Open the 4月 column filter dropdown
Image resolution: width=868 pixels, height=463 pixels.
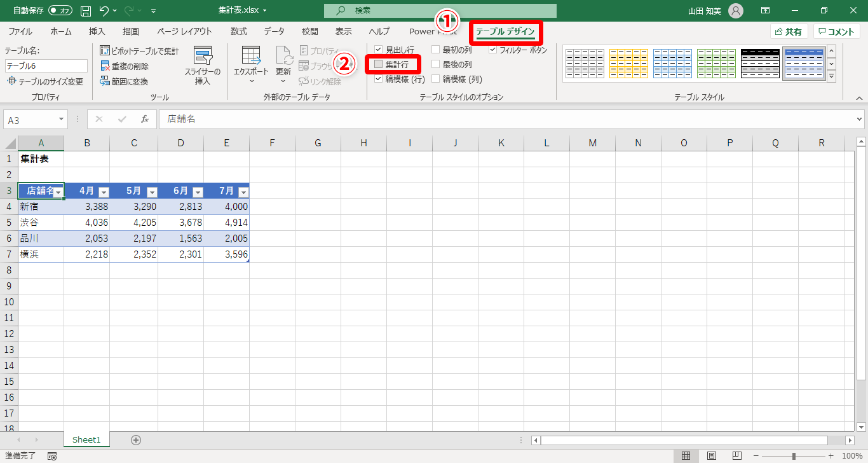[104, 191]
